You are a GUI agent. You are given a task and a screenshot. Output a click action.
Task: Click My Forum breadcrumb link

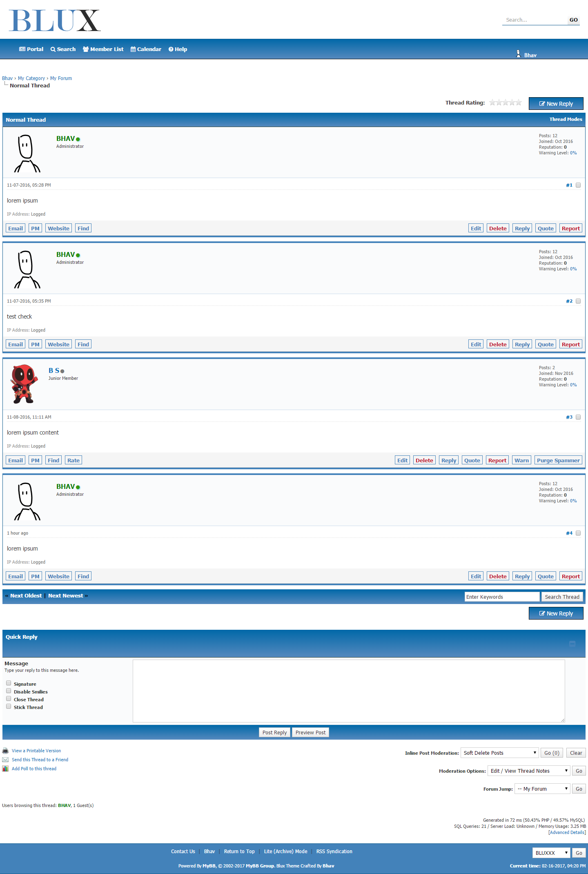[x=61, y=78]
